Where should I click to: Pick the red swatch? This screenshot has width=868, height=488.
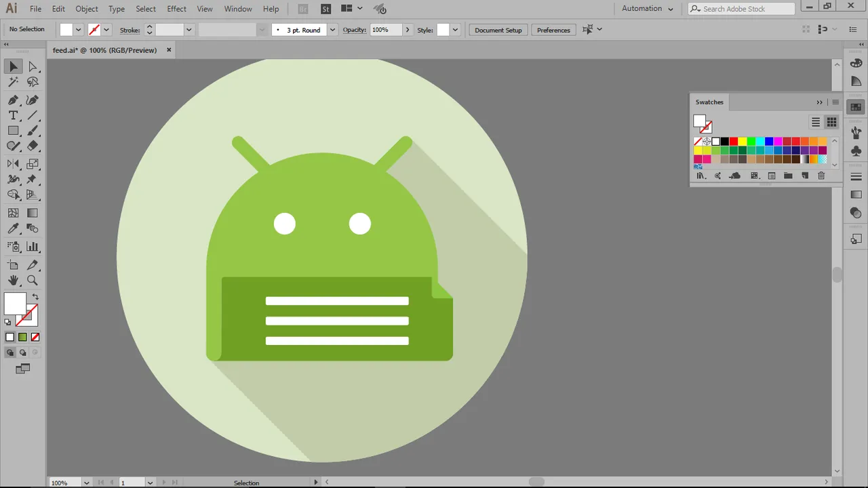click(x=734, y=142)
